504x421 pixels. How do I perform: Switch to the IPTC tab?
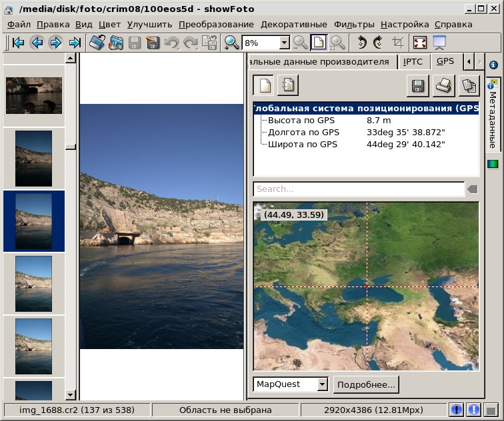(413, 61)
